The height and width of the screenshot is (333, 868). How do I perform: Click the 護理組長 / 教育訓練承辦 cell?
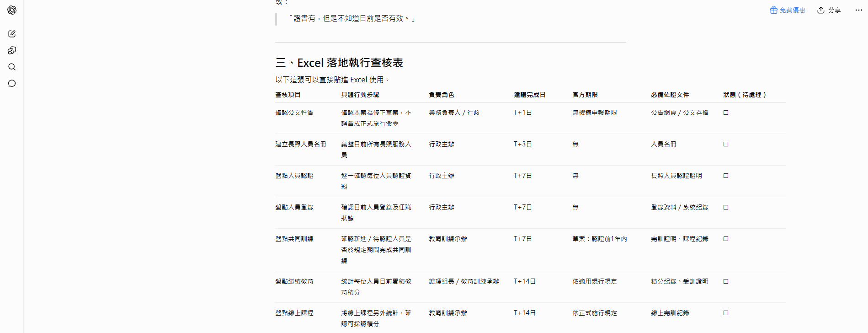[464, 281]
